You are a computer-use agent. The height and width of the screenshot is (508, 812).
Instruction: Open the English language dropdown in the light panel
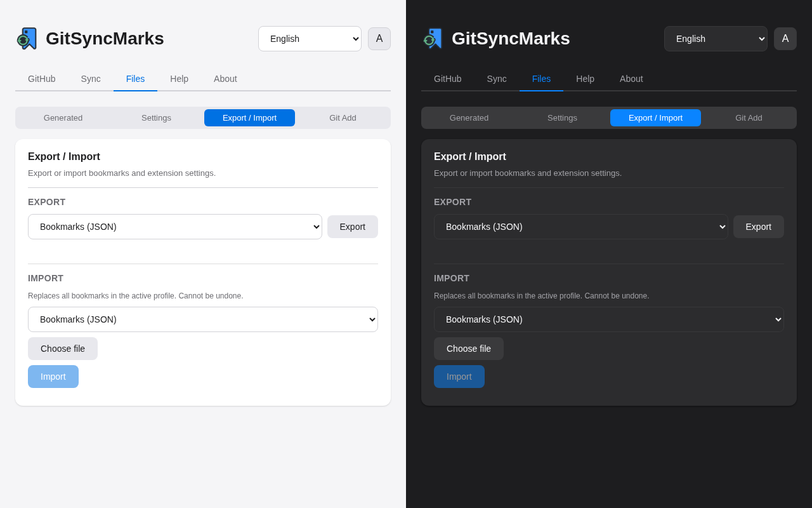[310, 39]
